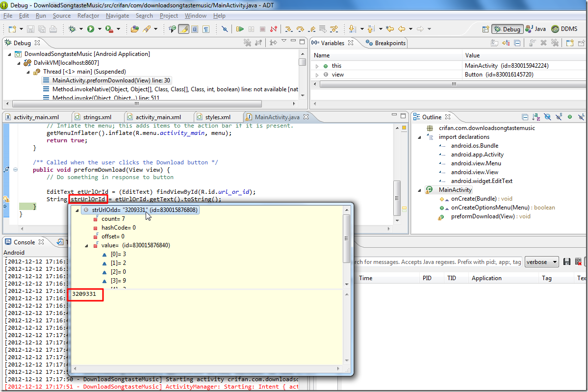Open the Refactor menu
Screen dimensions: 588x392
point(88,16)
